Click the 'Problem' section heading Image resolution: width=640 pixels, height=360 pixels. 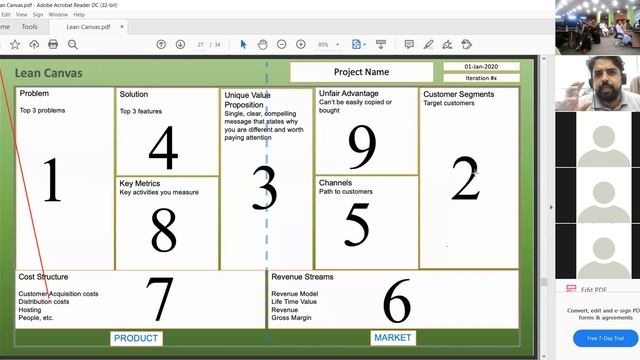(34, 93)
